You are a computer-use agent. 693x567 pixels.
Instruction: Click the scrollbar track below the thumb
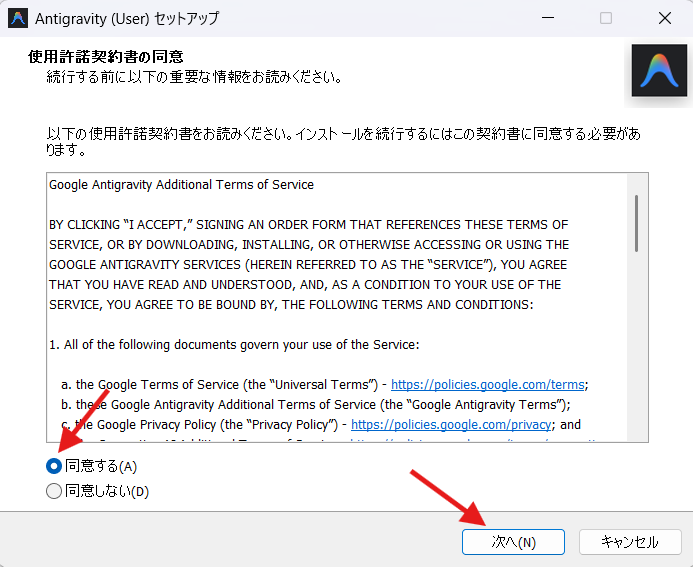636,350
